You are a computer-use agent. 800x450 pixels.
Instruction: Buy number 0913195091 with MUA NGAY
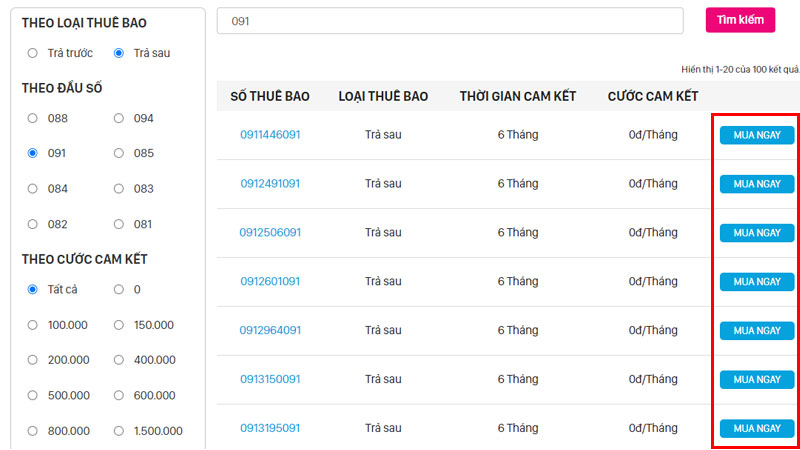click(x=756, y=429)
